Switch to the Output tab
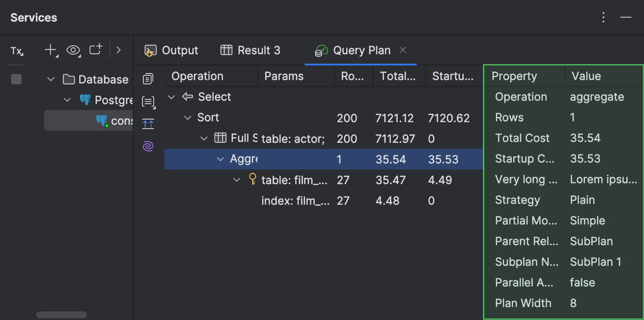The image size is (644, 320). pyautogui.click(x=171, y=50)
